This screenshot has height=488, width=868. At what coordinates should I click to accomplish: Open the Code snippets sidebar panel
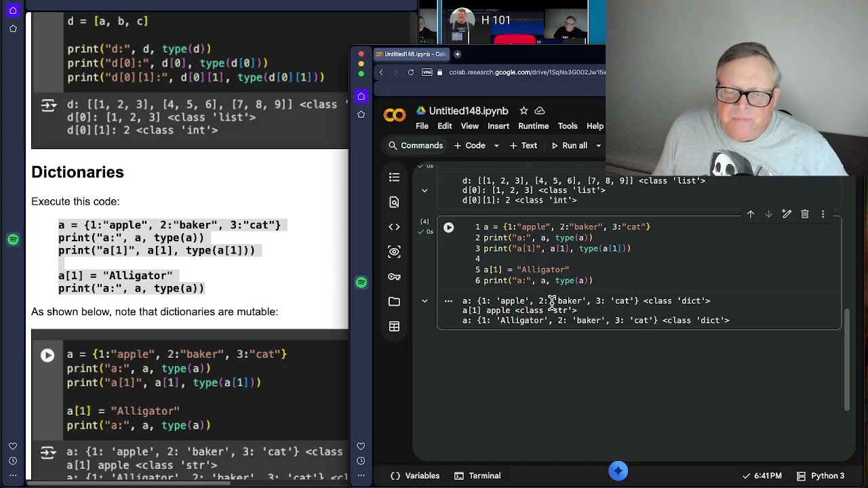394,227
